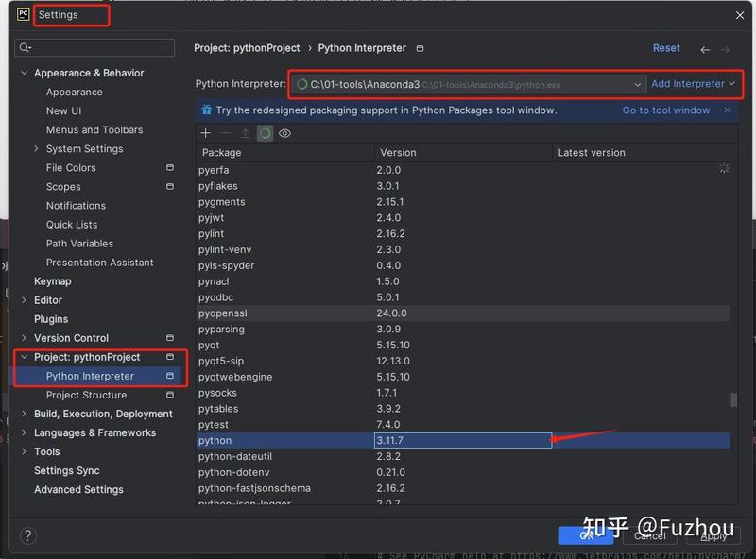Click in the settings search field
756x559 pixels.
[94, 48]
